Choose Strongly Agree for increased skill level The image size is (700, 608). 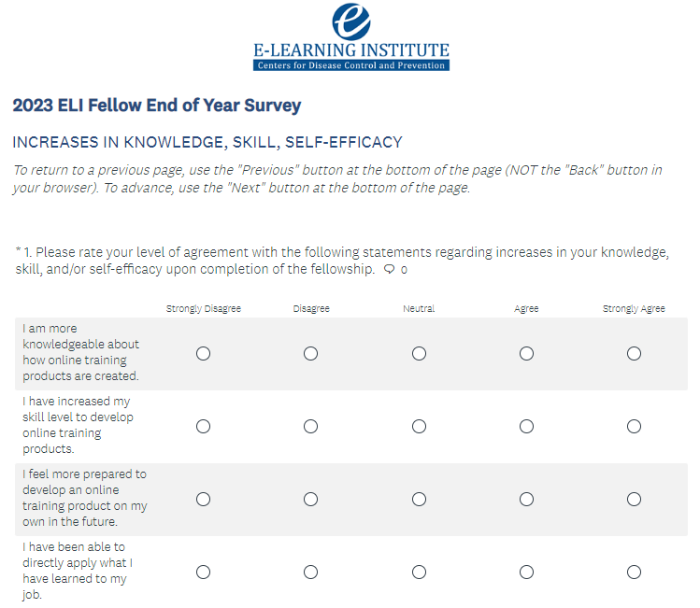tap(634, 426)
